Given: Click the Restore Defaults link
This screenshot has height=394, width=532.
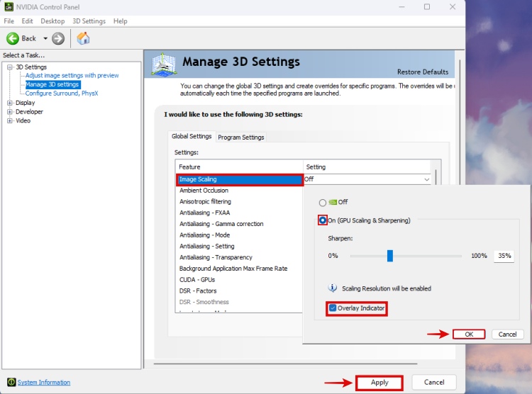Looking at the screenshot, I should click(x=422, y=72).
